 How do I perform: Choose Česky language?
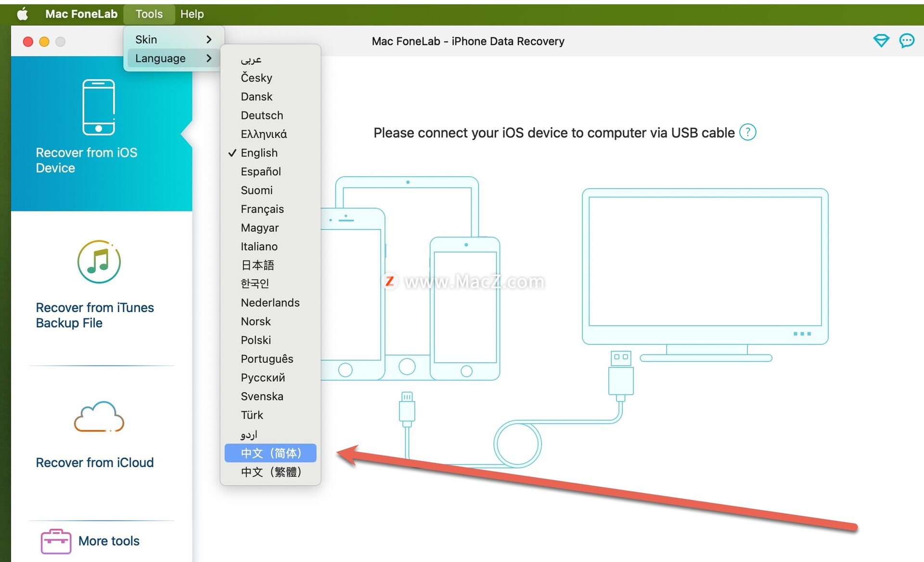point(270,78)
